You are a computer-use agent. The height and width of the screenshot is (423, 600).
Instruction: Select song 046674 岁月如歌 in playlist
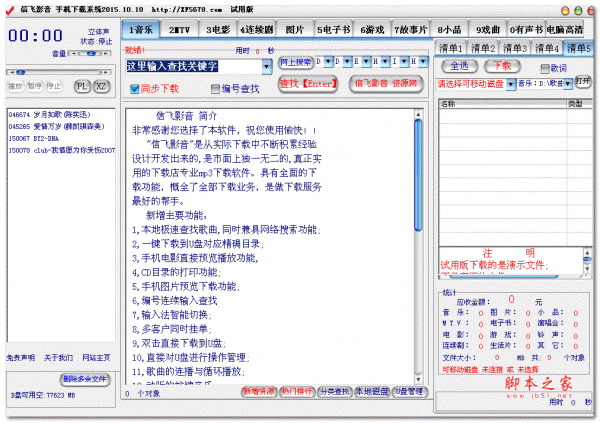click(50, 115)
